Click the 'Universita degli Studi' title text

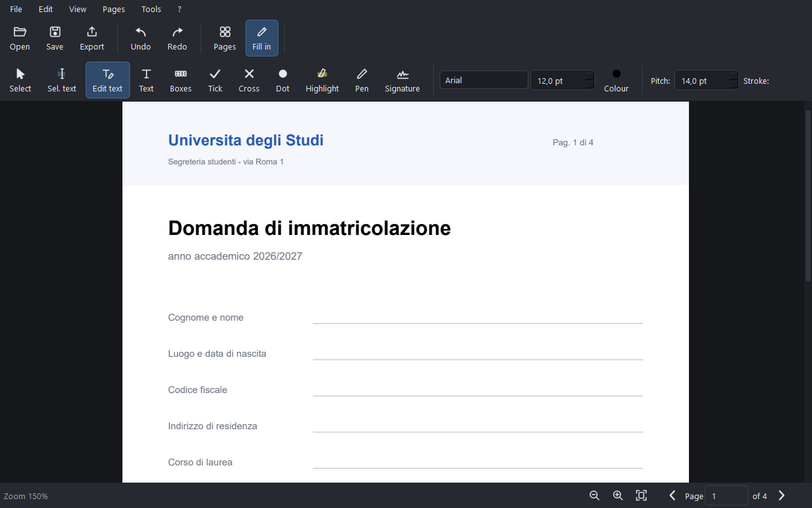point(246,140)
